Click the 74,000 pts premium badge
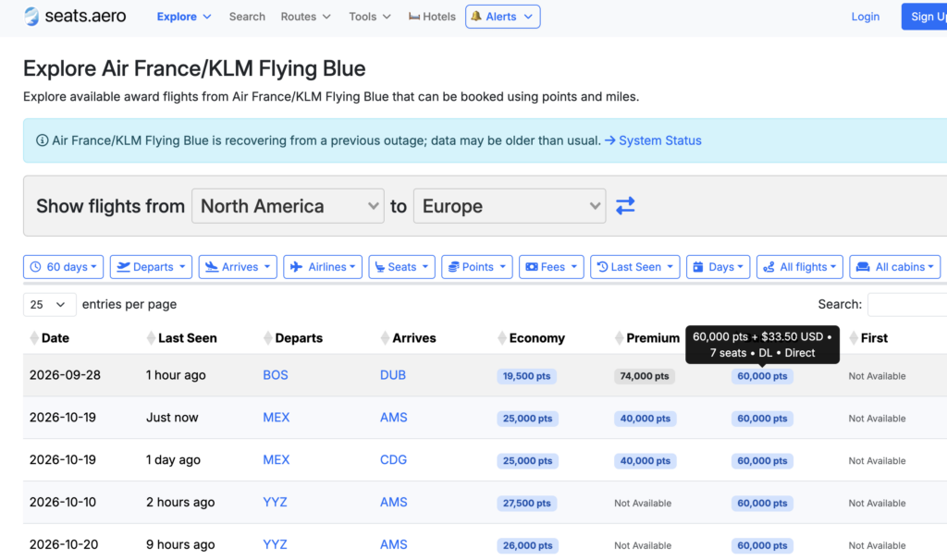 click(645, 376)
